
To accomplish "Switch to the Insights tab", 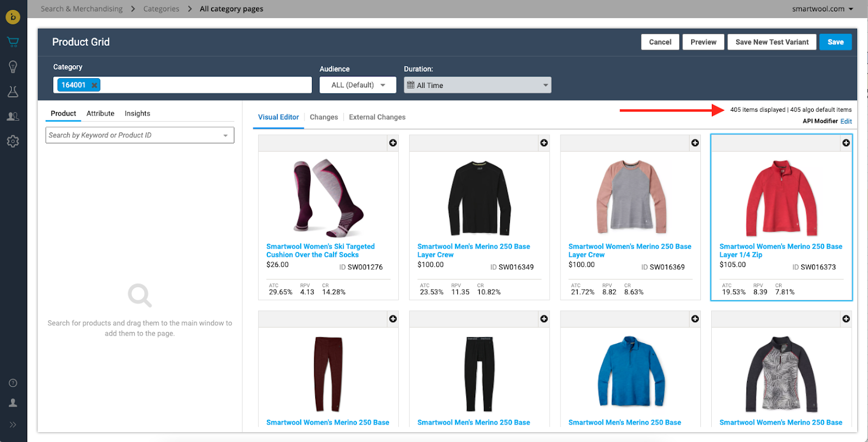I will pos(137,113).
